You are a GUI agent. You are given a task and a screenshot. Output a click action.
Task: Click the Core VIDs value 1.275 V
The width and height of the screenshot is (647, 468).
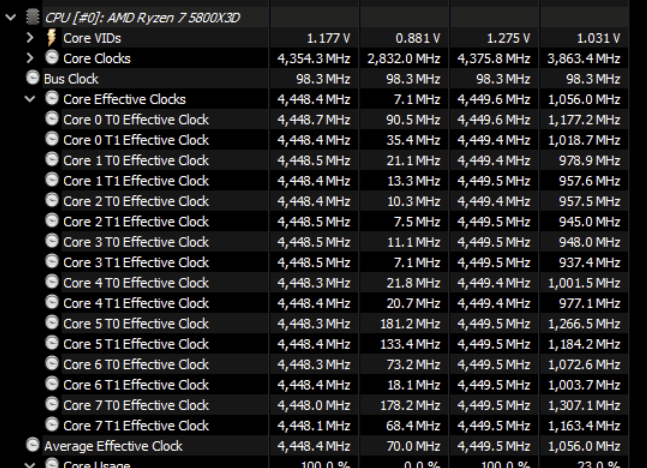point(508,38)
